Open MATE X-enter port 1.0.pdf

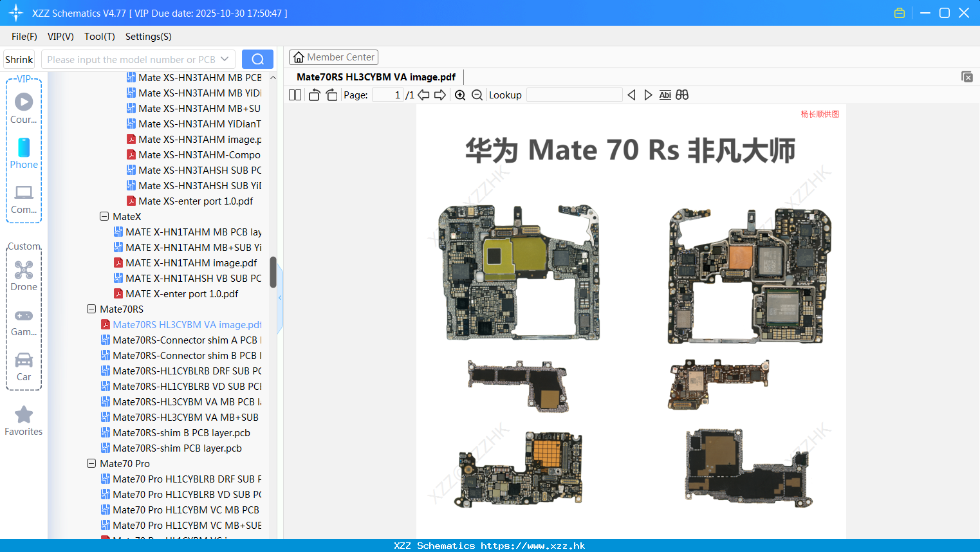pos(176,294)
